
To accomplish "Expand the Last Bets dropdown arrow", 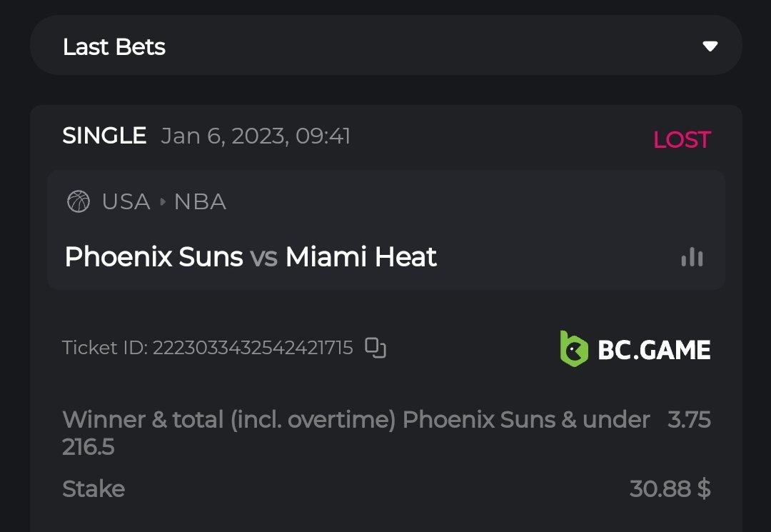I will tap(710, 46).
